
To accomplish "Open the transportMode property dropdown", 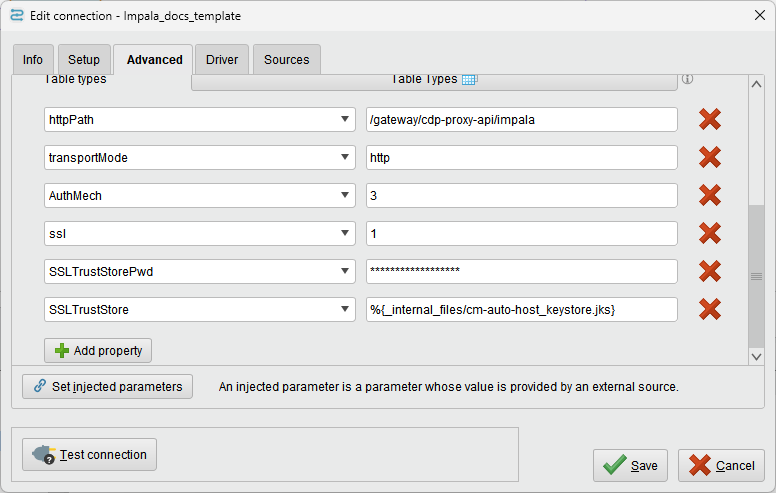I will 343,158.
